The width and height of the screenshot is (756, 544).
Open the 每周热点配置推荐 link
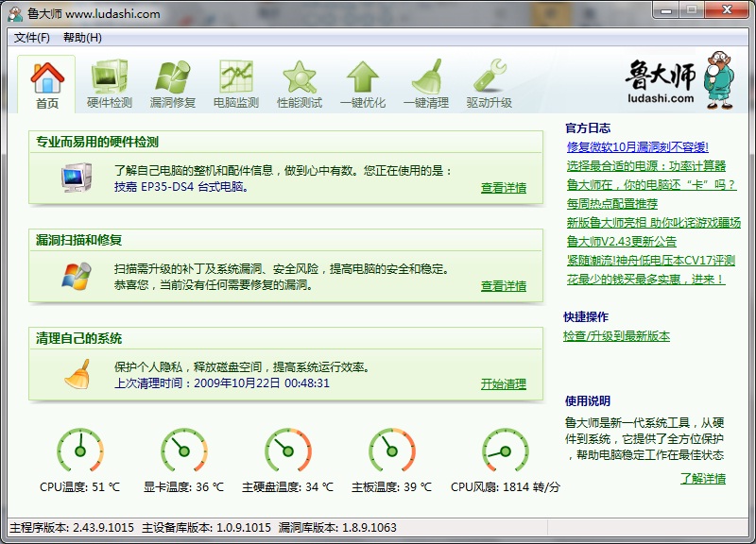point(612,203)
